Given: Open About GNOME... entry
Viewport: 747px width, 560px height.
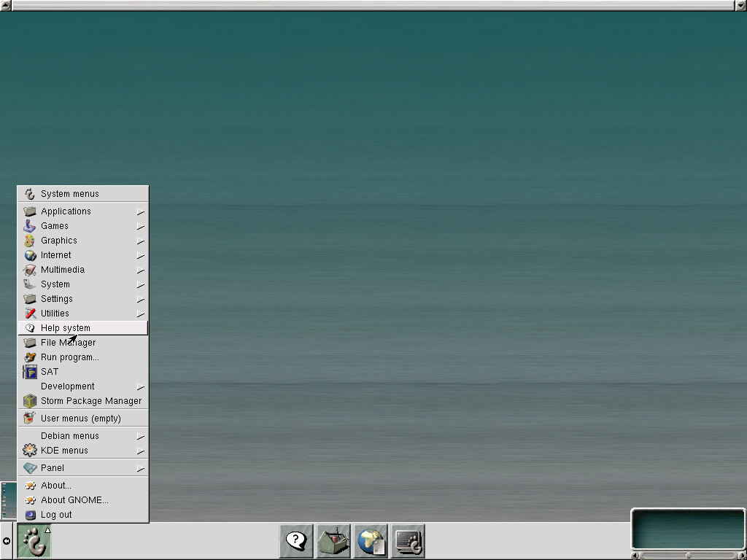Looking at the screenshot, I should point(74,500).
